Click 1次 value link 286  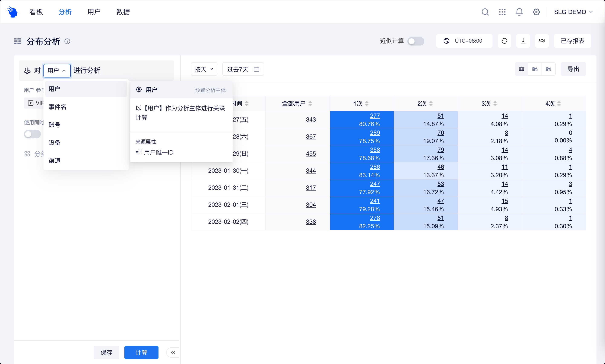pos(375,167)
